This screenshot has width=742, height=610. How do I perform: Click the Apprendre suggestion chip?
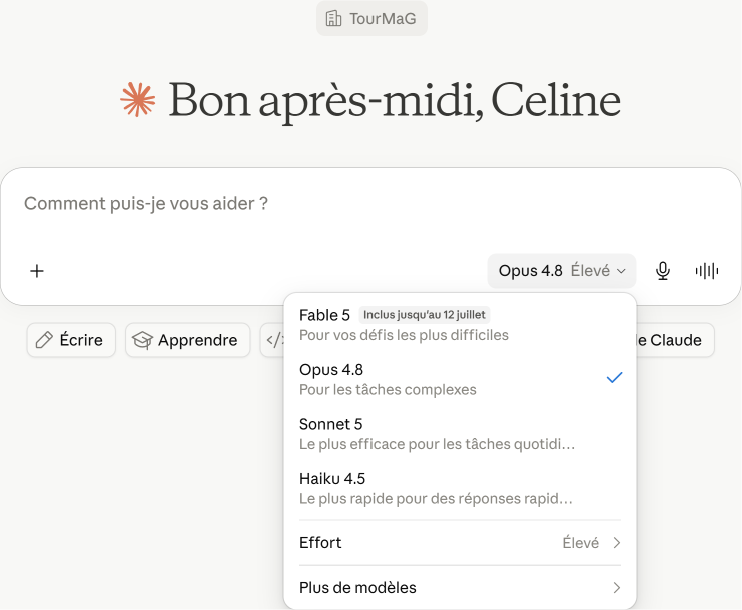click(x=187, y=340)
